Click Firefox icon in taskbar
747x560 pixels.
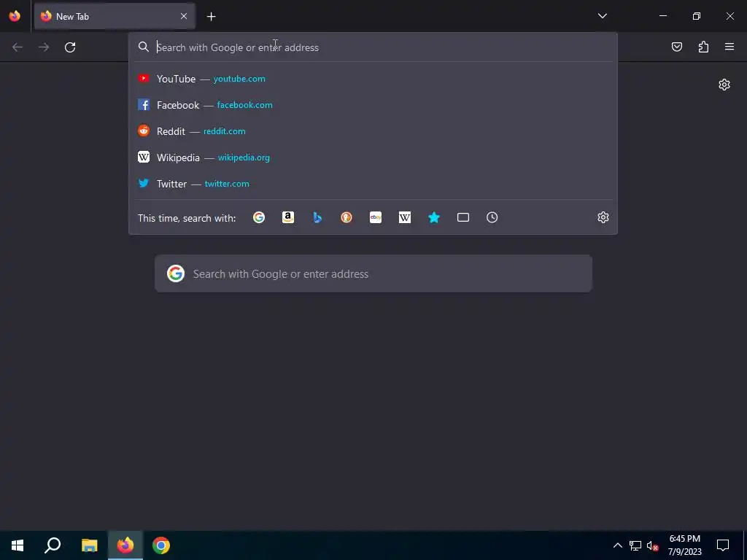[125, 545]
